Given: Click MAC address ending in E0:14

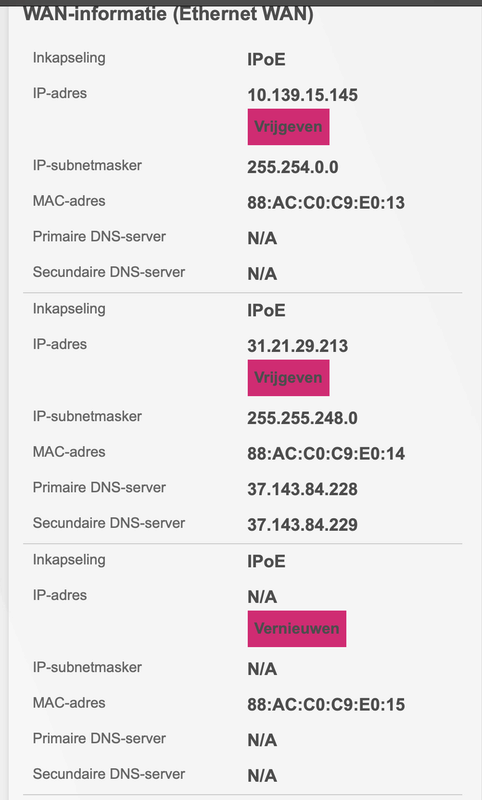Looking at the screenshot, I should 326,454.
